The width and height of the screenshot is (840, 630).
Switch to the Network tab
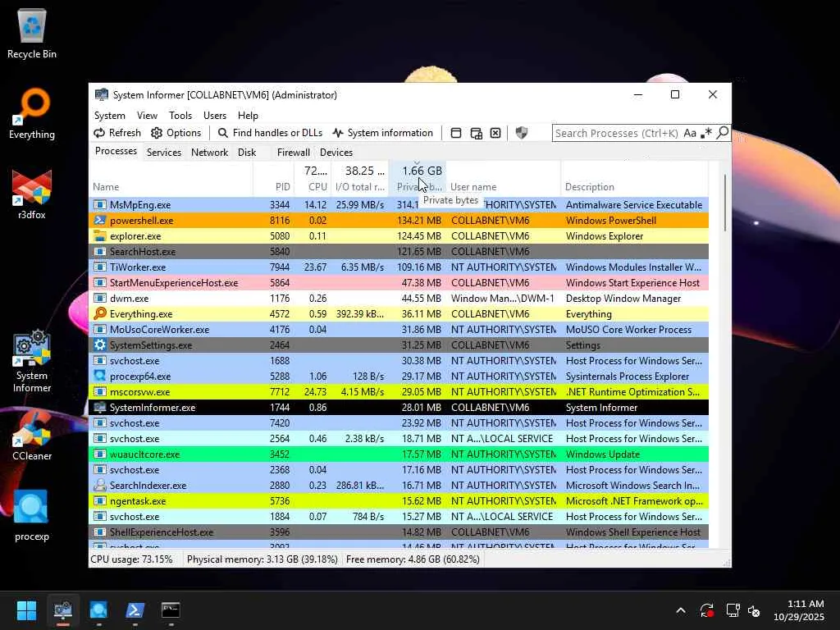(x=209, y=152)
